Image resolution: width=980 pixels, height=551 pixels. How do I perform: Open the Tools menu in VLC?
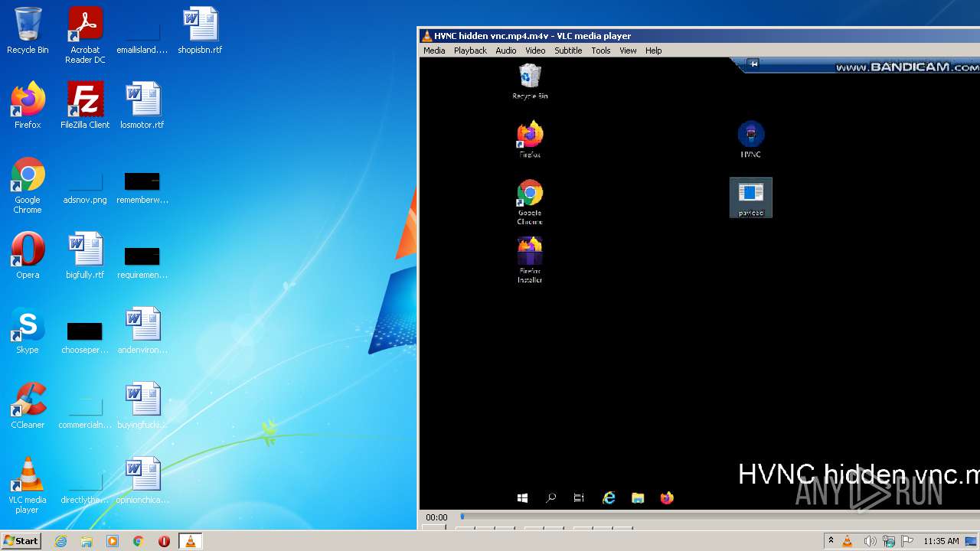coord(601,51)
